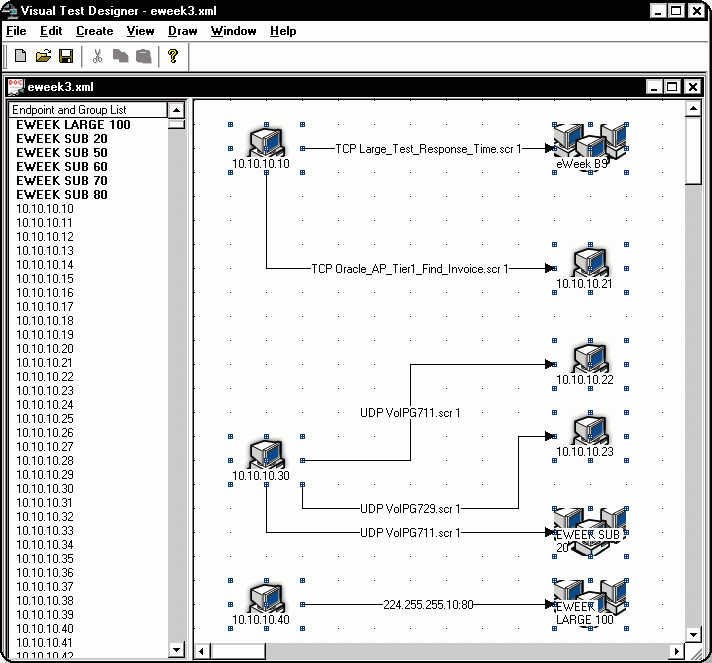Click the canvas vertical scroll down arrow
712x663 pixels.
click(693, 634)
